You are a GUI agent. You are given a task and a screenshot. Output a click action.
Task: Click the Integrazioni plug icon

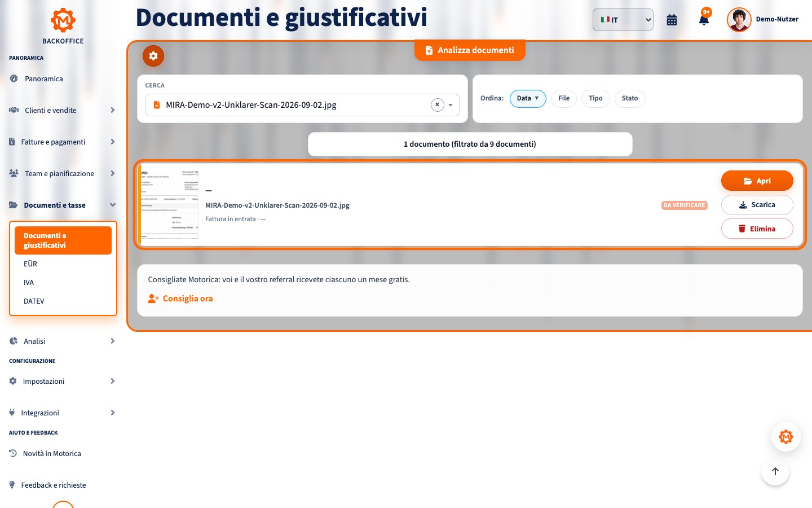click(12, 413)
